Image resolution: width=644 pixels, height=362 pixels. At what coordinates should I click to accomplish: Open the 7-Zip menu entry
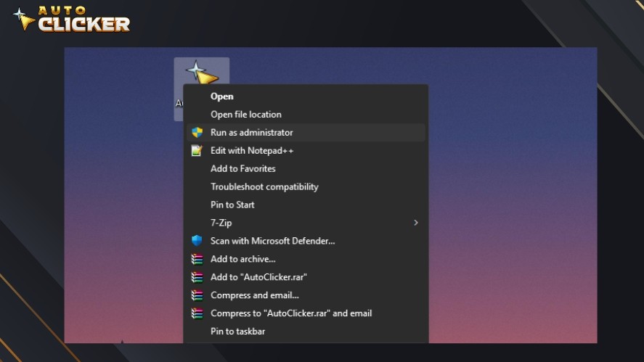[x=306, y=223]
